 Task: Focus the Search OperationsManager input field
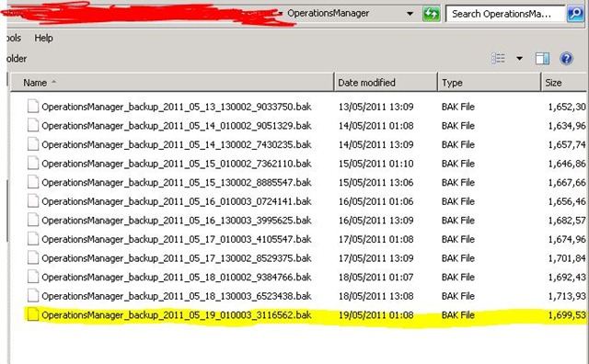505,14
